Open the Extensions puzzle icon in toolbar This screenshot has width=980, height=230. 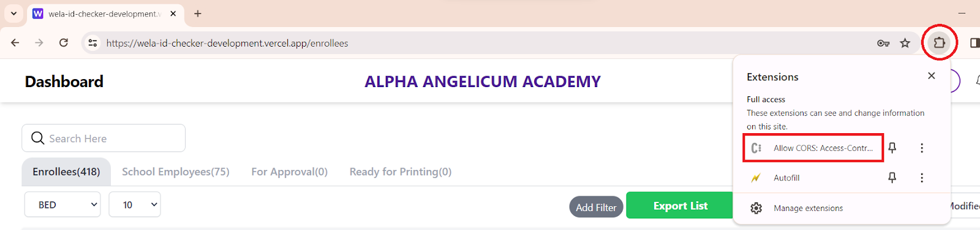[x=939, y=43]
